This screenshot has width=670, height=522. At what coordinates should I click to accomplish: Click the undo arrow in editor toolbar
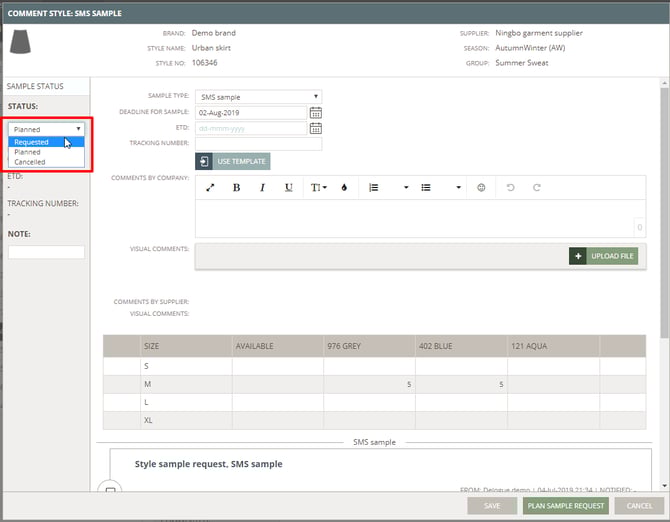(509, 187)
